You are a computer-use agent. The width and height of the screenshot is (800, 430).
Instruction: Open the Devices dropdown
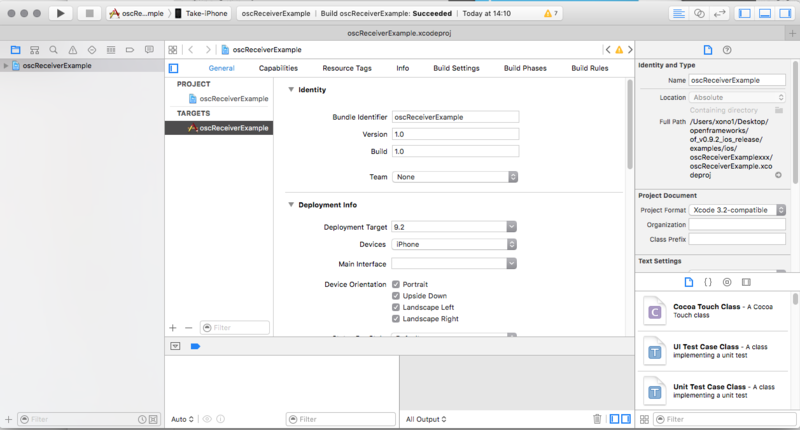(454, 244)
